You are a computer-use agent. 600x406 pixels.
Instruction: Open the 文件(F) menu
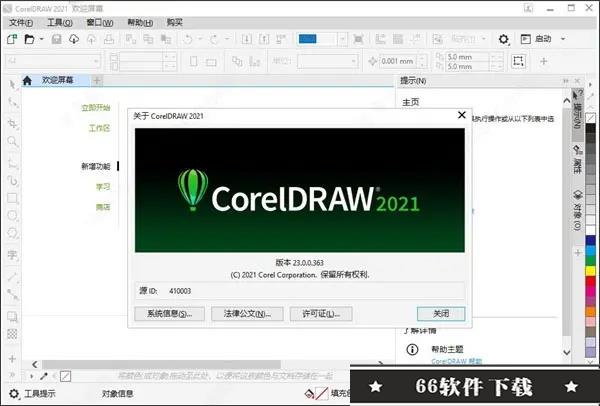[x=21, y=23]
